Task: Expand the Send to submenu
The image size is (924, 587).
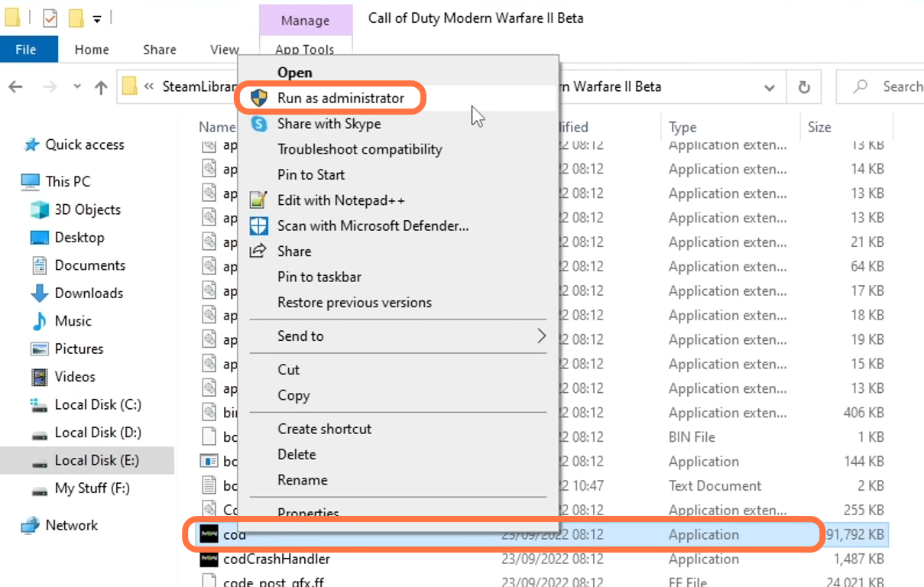Action: pos(400,336)
